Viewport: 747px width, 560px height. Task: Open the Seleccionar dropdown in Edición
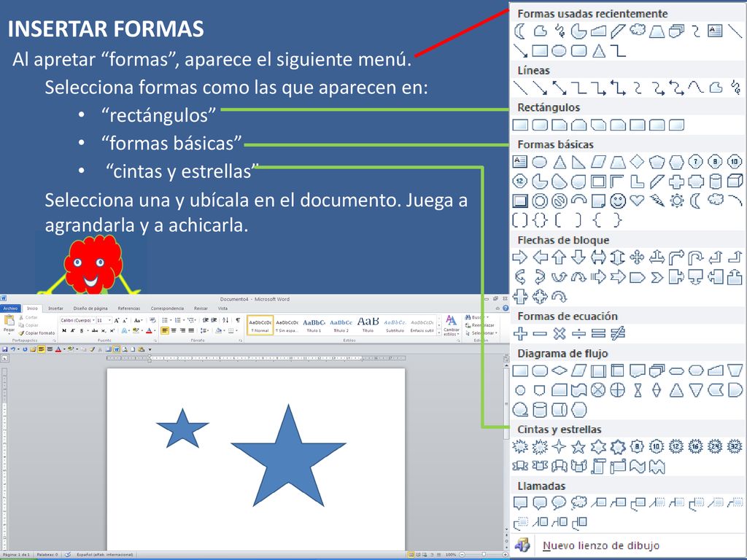(482, 332)
